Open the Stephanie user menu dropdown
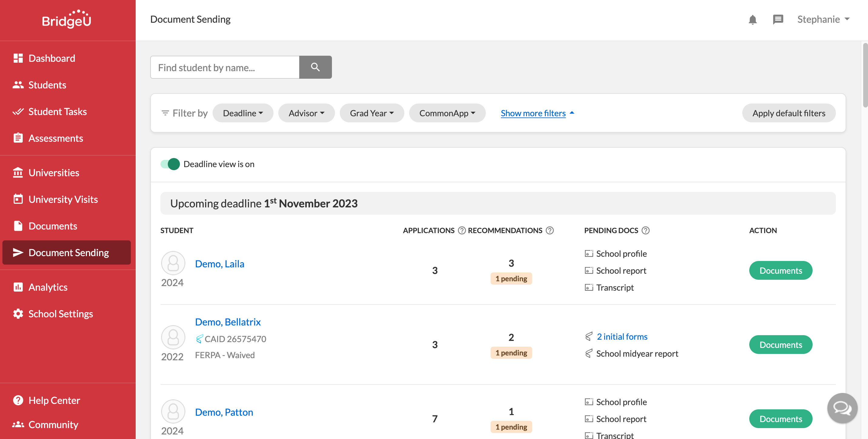The width and height of the screenshot is (868, 439). pos(823,19)
